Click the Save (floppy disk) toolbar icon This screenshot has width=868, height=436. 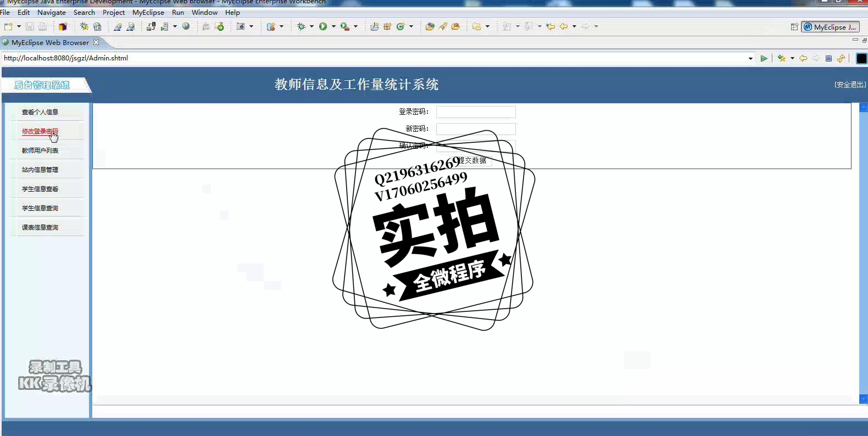click(30, 26)
